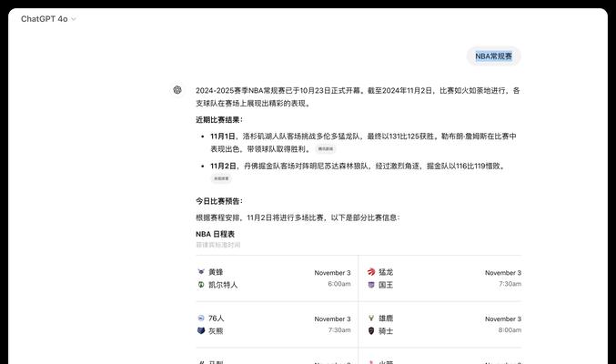This screenshot has height=364, width=616.
Task: Click the 灰熊 Grizzlies team logo
Action: click(201, 330)
